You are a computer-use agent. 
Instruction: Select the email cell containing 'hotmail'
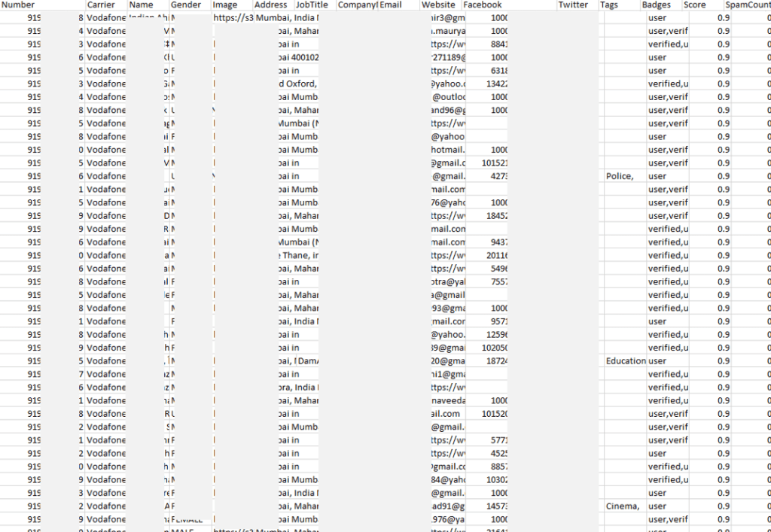pyautogui.click(x=448, y=150)
